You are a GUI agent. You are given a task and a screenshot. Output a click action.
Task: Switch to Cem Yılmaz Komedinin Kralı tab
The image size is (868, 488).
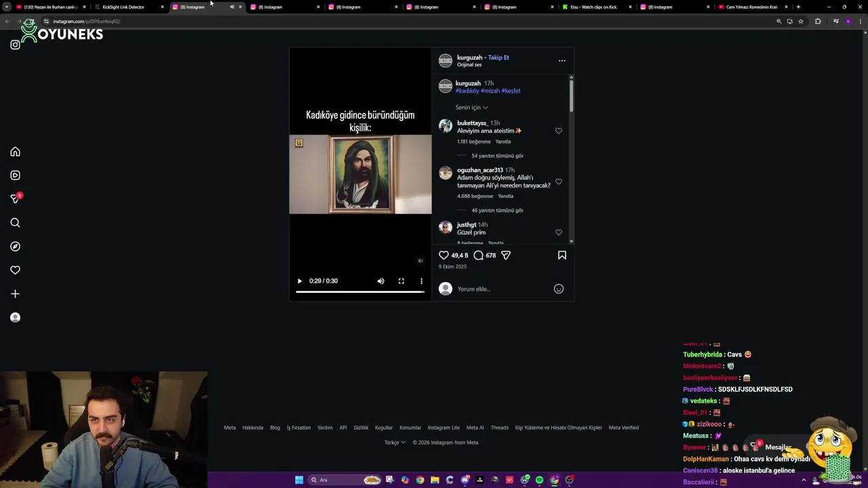751,7
